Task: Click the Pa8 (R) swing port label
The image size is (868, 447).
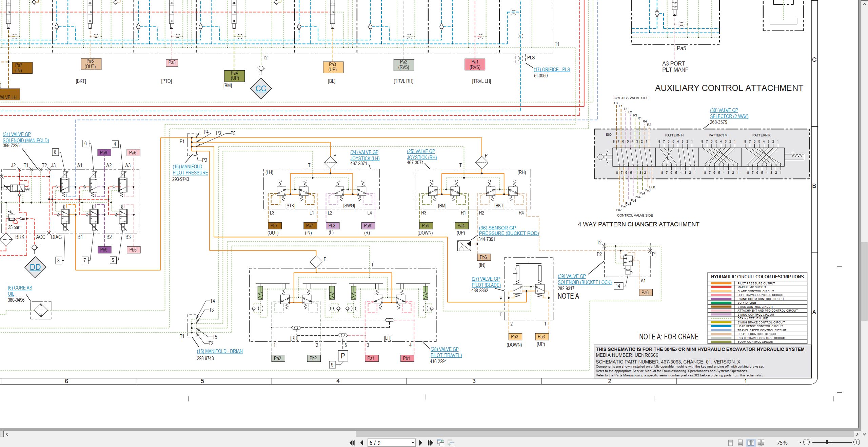Action: [368, 226]
